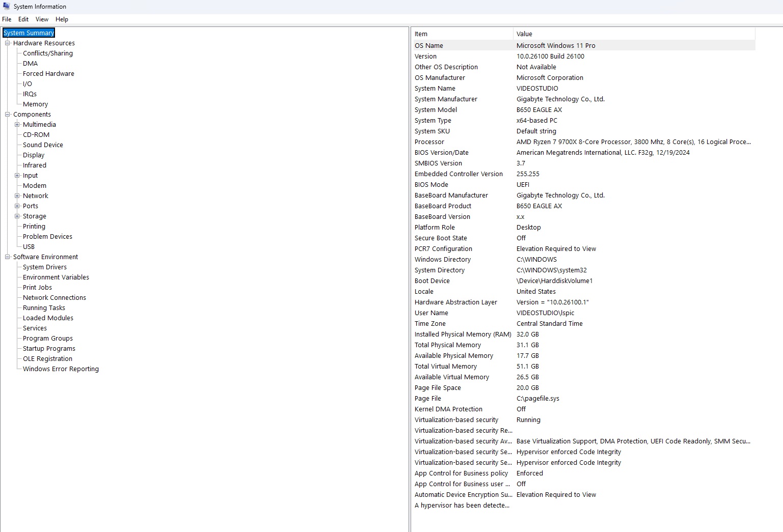Select Display tree item
Image resolution: width=783 pixels, height=532 pixels.
coord(34,155)
